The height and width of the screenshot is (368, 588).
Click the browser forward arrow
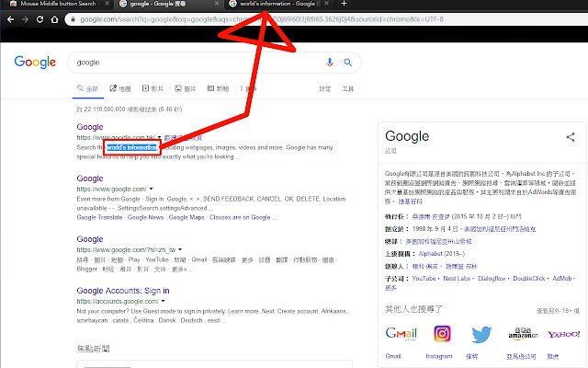point(25,19)
